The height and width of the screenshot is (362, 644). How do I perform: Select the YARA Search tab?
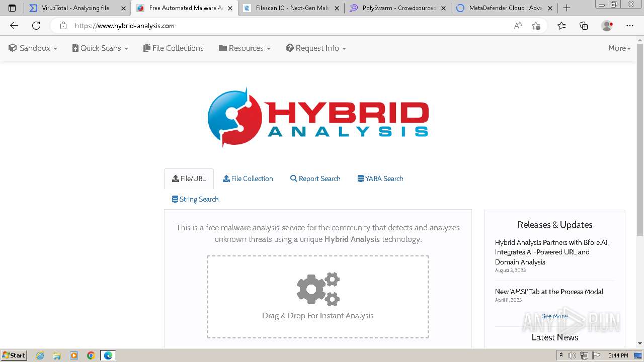click(380, 178)
